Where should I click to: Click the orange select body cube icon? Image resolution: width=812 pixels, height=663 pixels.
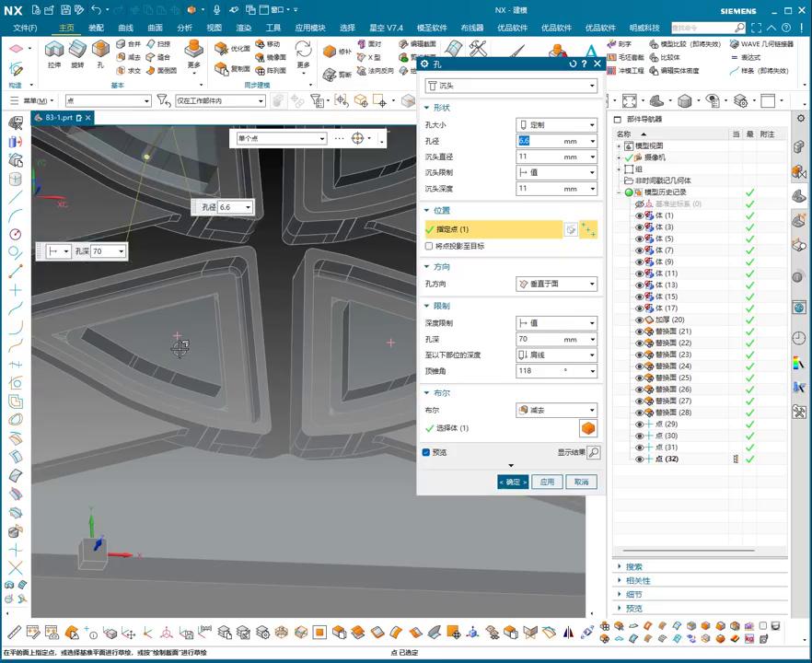[588, 428]
